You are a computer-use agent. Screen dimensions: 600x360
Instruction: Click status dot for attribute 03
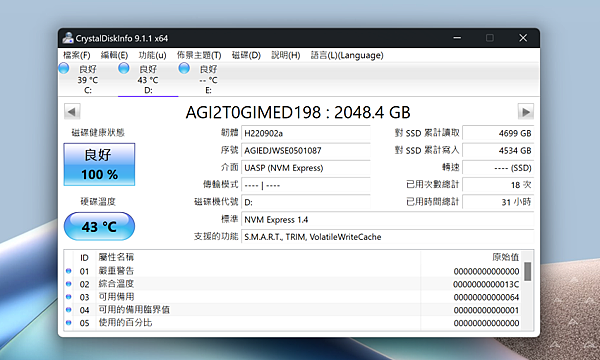coord(68,297)
